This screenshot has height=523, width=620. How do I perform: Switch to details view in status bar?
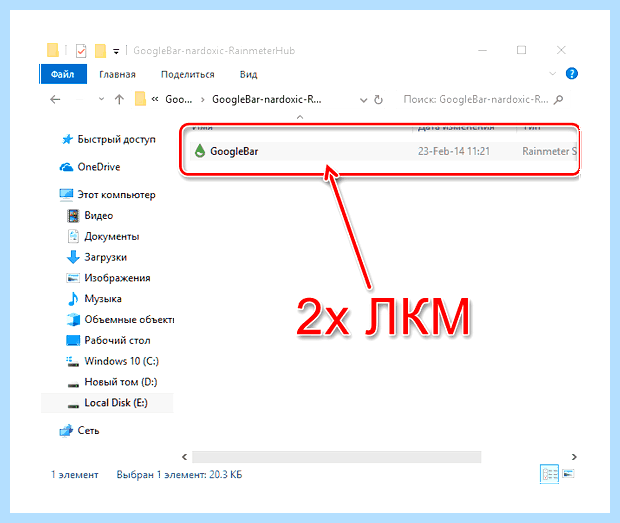(550, 474)
